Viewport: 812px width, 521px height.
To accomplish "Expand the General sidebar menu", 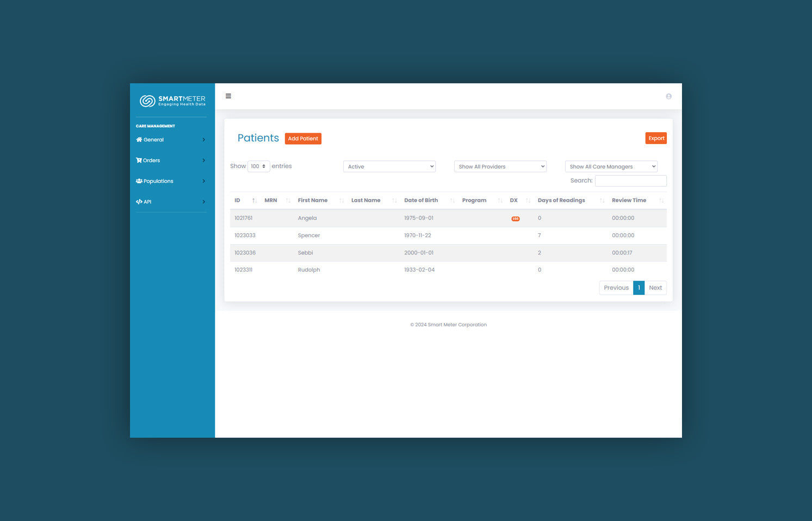I will (171, 140).
